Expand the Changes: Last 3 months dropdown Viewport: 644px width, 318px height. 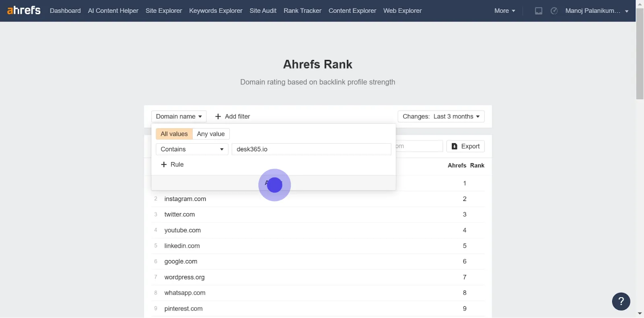pos(441,116)
